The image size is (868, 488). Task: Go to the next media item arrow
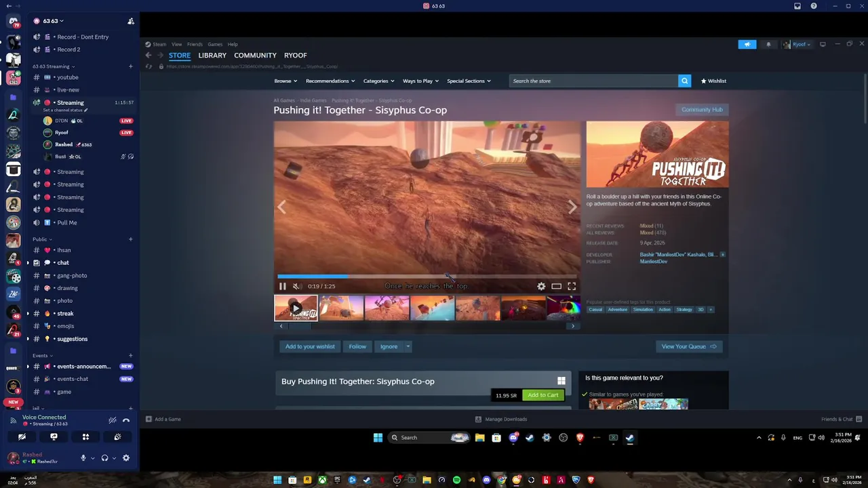point(572,207)
